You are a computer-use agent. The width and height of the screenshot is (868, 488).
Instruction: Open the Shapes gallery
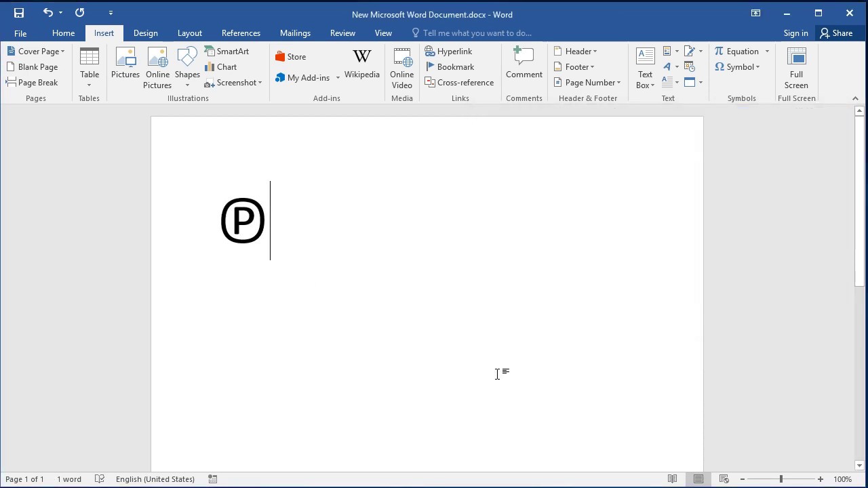click(x=187, y=68)
